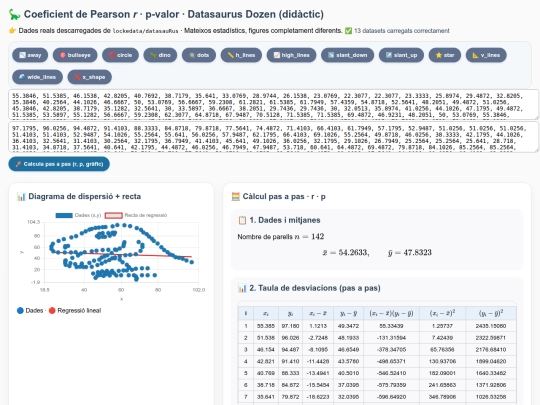Load the away dataset
540x405 pixels.
click(30, 55)
